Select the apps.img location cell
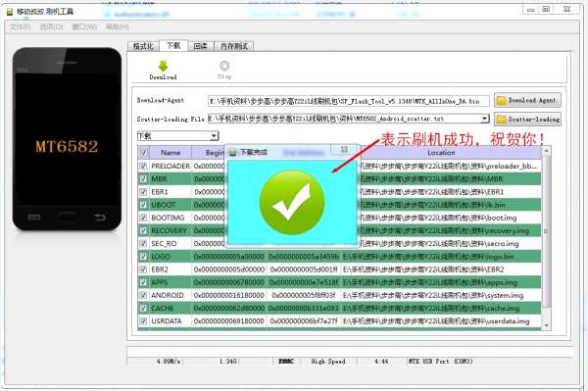 click(441, 282)
